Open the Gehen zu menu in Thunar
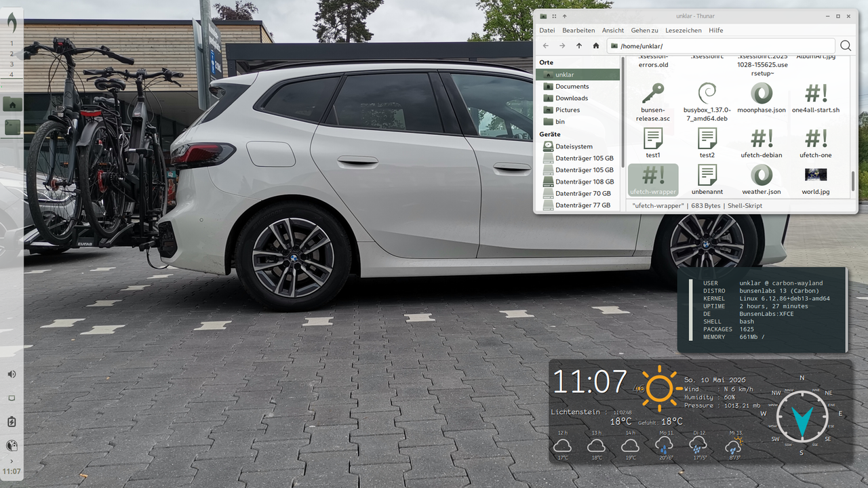The width and height of the screenshot is (868, 488). (x=644, y=30)
